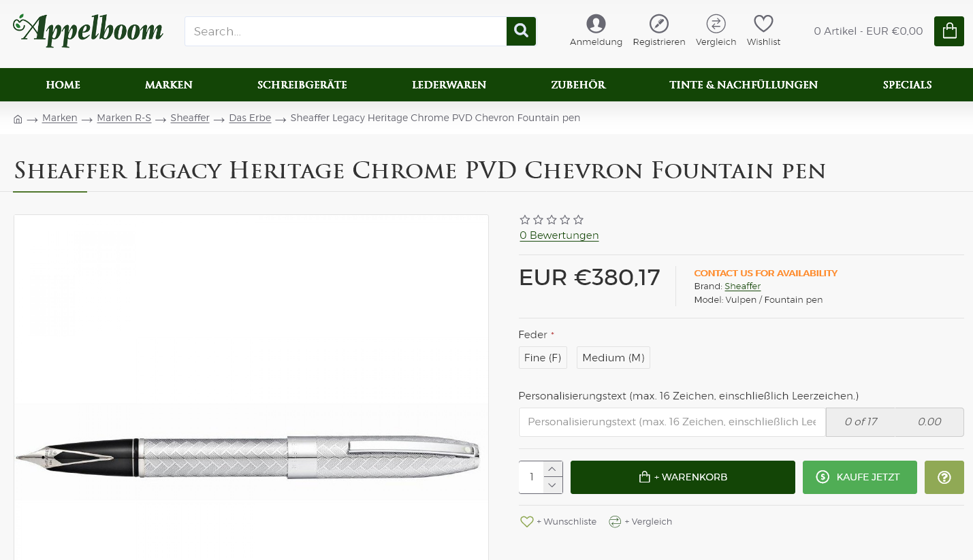The image size is (973, 560).
Task: Add pen to Wunschliste
Action: pyautogui.click(x=558, y=522)
